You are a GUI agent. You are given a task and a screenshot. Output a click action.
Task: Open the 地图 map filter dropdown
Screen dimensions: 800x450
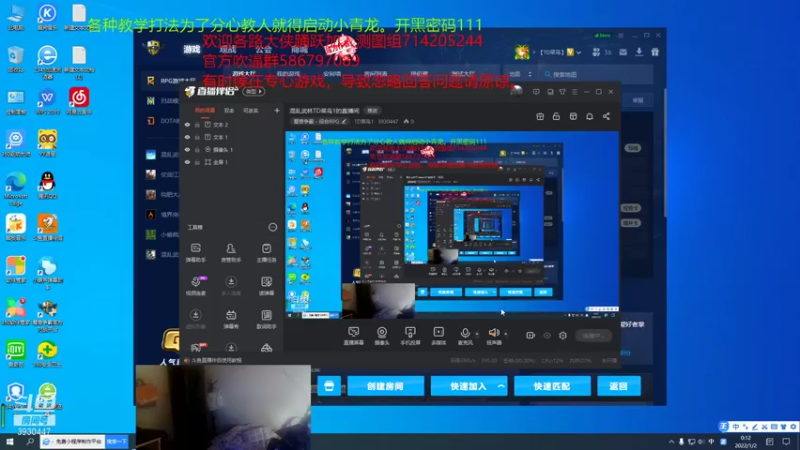point(519,74)
